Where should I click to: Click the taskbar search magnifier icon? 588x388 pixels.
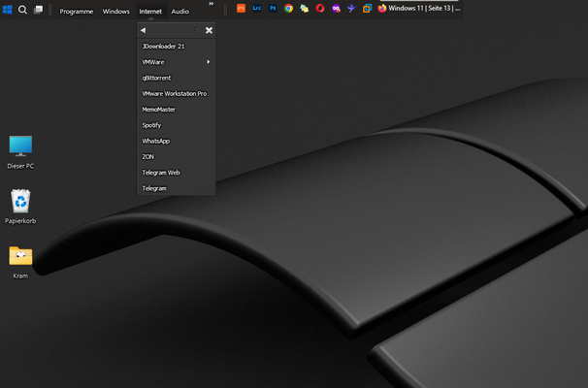[23, 10]
